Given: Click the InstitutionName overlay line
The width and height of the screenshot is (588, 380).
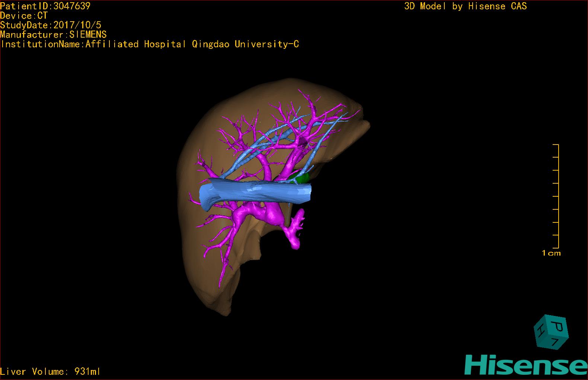Looking at the screenshot, I should click(150, 44).
